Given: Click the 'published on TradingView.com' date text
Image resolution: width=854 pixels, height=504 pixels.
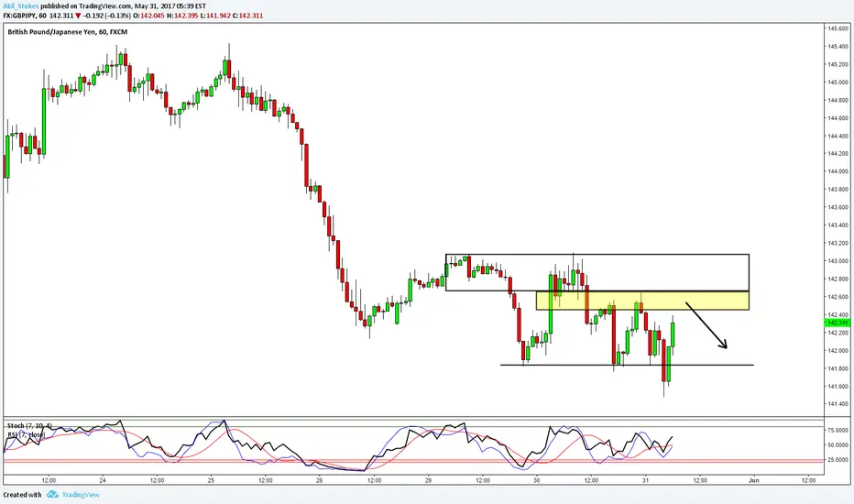Looking at the screenshot, I should point(124,6).
